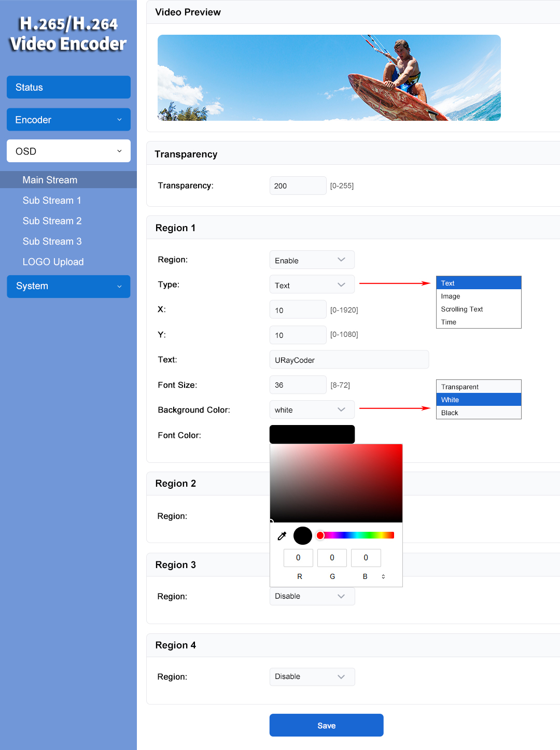Click the Font Size input field

click(x=298, y=385)
